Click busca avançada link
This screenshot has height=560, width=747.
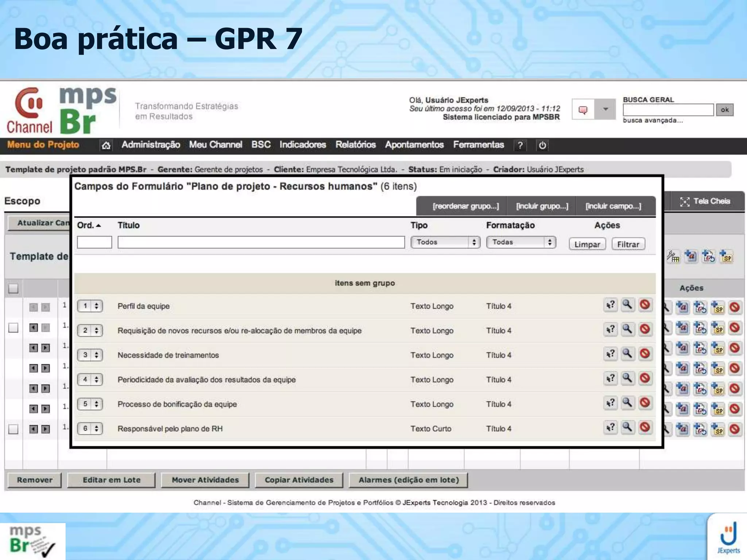(653, 120)
